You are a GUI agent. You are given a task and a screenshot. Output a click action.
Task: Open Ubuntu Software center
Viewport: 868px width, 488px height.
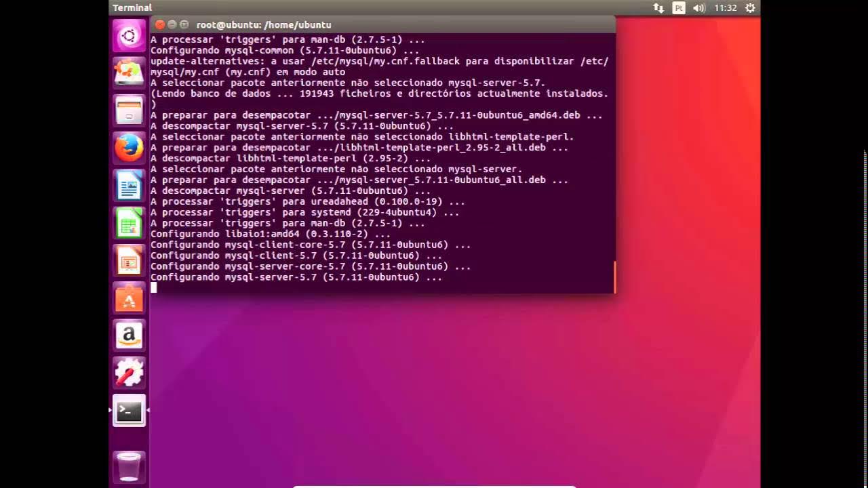click(129, 298)
